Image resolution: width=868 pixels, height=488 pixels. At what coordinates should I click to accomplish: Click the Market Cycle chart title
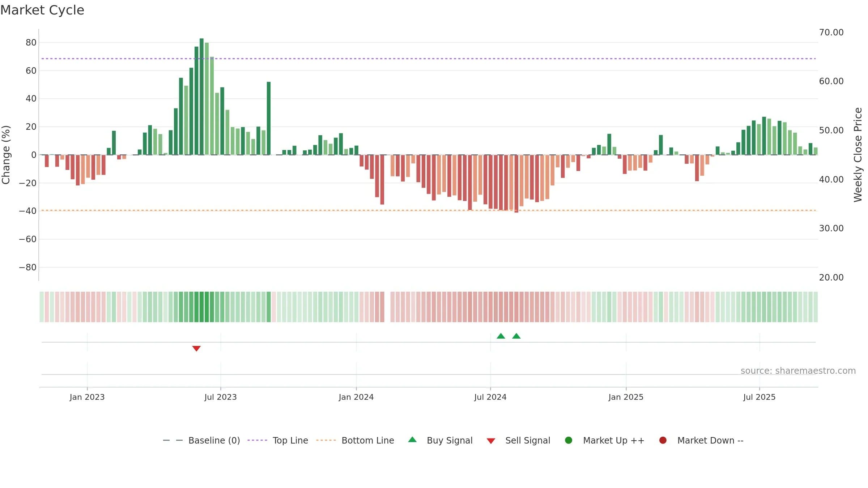click(x=42, y=10)
